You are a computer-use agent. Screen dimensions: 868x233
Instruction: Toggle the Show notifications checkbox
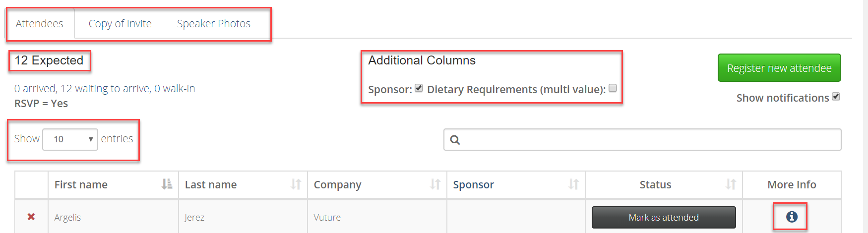tap(836, 97)
